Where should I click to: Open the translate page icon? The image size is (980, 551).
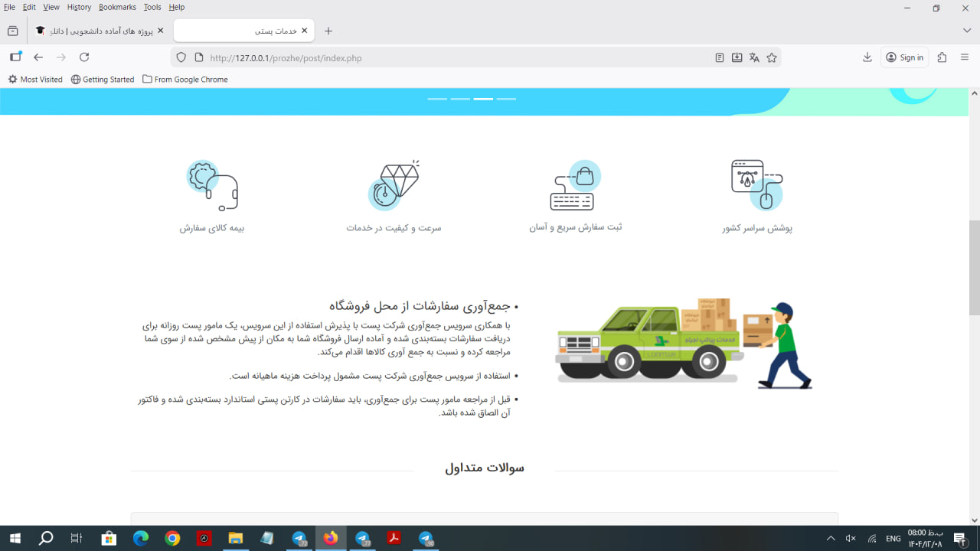754,57
